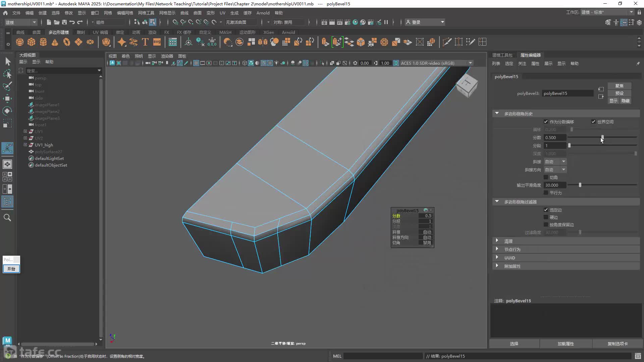The height and width of the screenshot is (362, 644).
Task: Click the platonic solid shelf icon
Action: [x=106, y=42]
